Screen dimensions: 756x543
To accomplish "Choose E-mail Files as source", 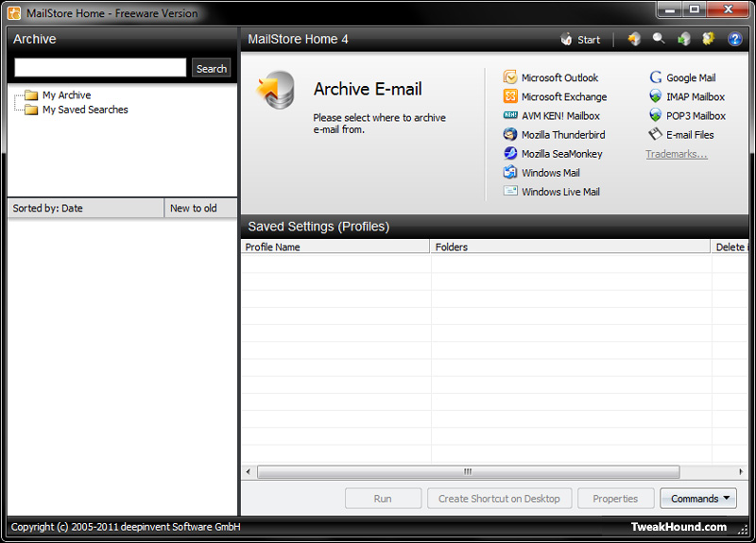I will coord(681,134).
